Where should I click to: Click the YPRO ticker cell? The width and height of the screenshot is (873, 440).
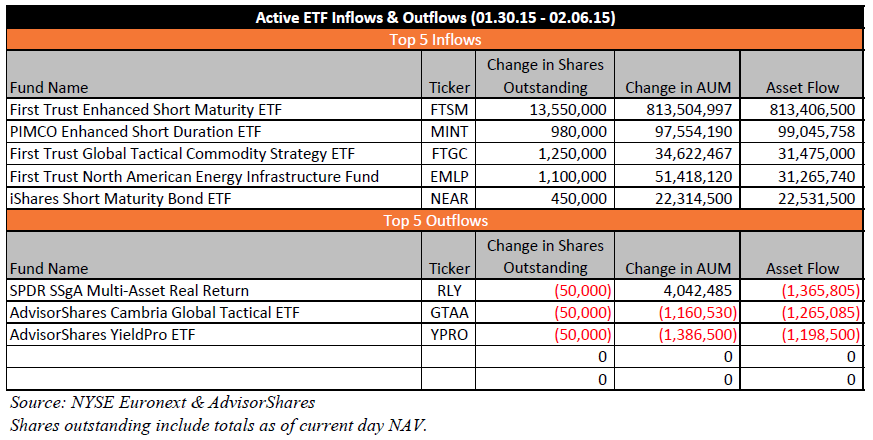point(449,335)
